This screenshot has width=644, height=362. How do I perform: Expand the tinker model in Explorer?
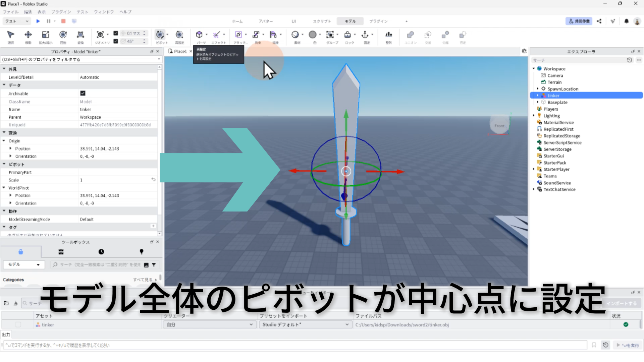537,96
